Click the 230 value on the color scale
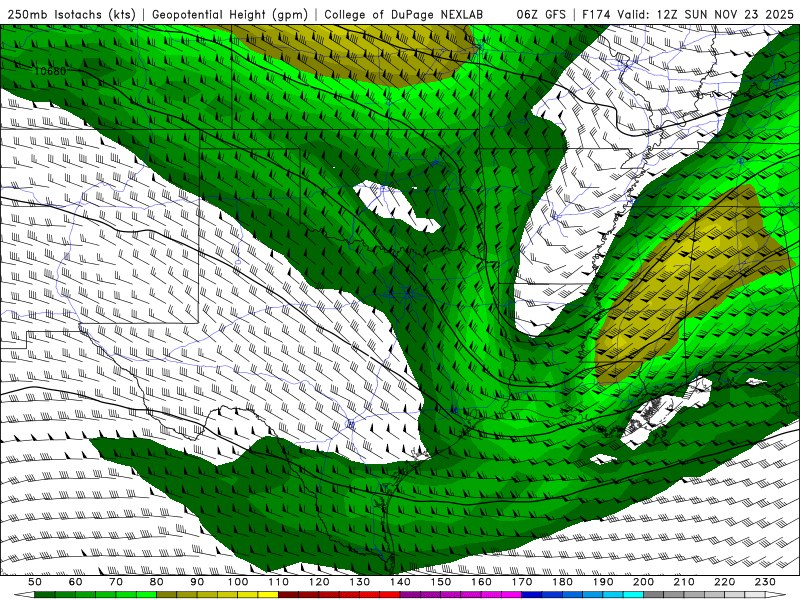 [765, 582]
